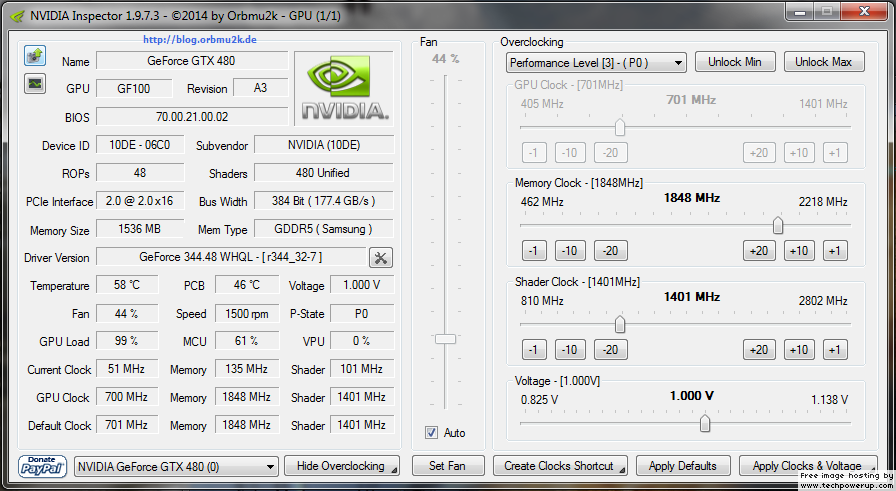Click the Shader Clock slider handle
Screen dimensions: 896x491
(x=619, y=324)
